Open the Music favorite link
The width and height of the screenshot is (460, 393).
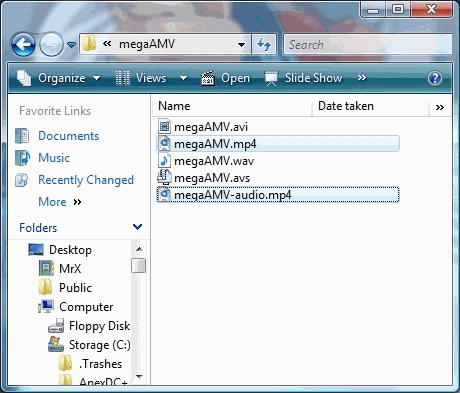tap(54, 158)
